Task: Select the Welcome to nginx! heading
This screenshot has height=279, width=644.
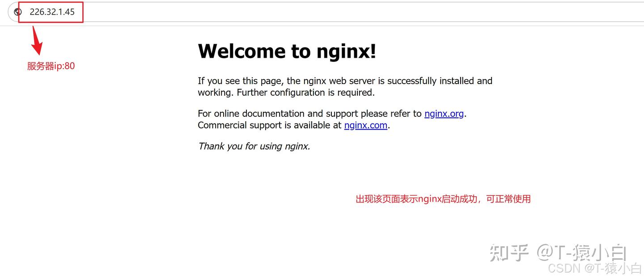Action: coord(287,51)
